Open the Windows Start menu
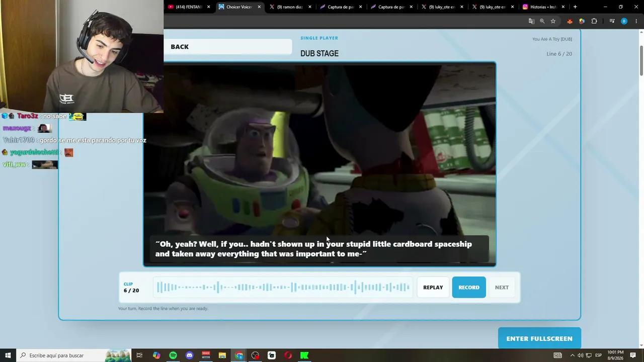The image size is (644, 362). [8, 355]
